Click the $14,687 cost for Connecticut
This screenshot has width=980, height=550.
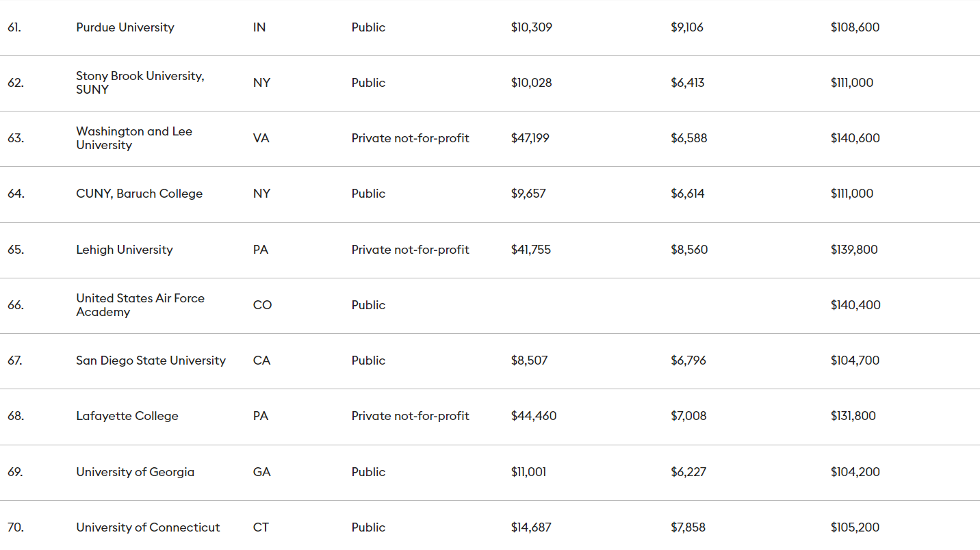pyautogui.click(x=531, y=527)
